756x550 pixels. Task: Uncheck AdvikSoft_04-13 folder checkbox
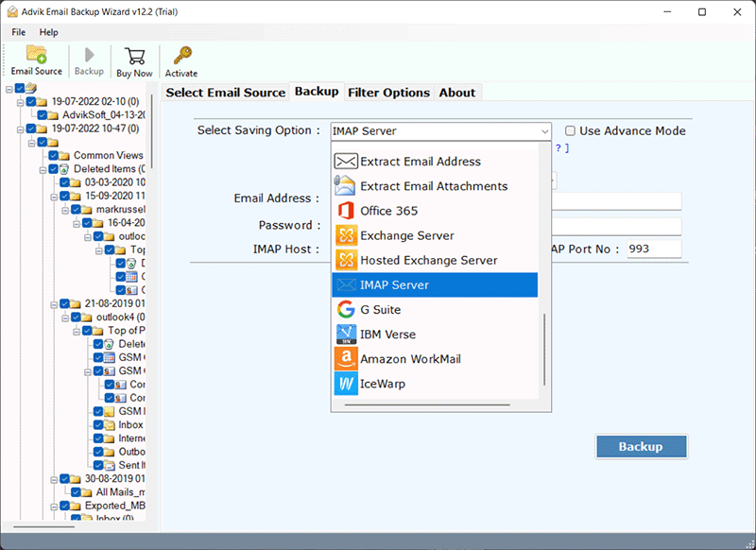click(43, 114)
